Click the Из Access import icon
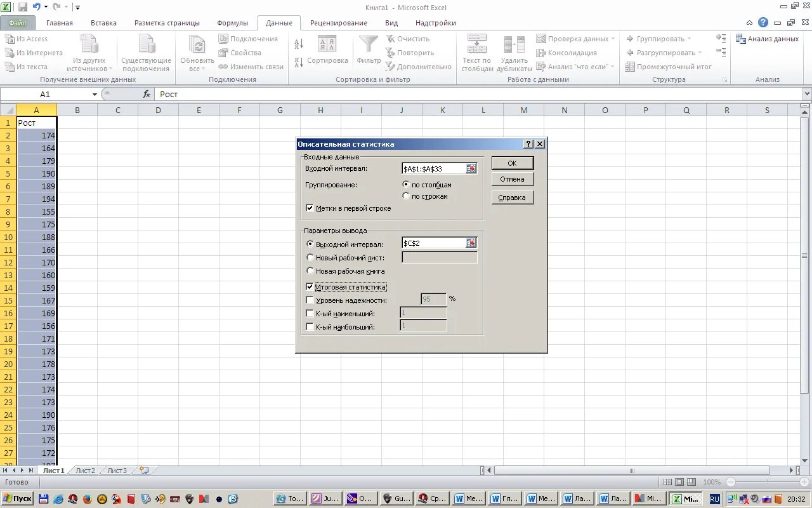The width and height of the screenshot is (812, 508). 10,39
